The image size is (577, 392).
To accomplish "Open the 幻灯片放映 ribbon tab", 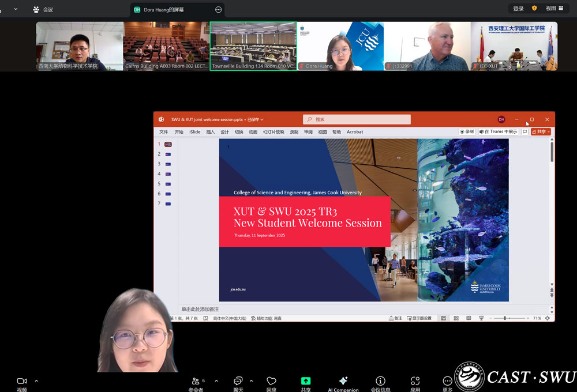I will 273,132.
